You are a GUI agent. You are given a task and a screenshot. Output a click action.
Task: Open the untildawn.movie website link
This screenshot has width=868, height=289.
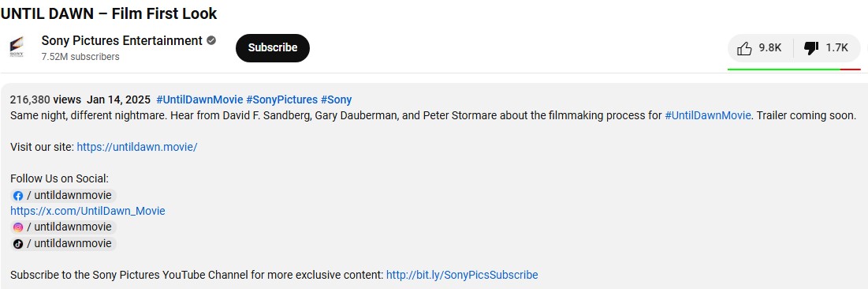pos(136,147)
